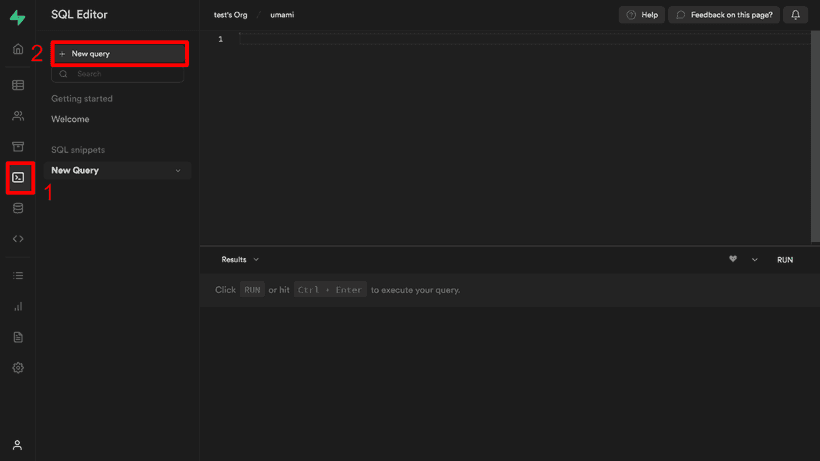The width and height of the screenshot is (820, 461).
Task: Go to umami project breadcrumb
Action: click(282, 15)
